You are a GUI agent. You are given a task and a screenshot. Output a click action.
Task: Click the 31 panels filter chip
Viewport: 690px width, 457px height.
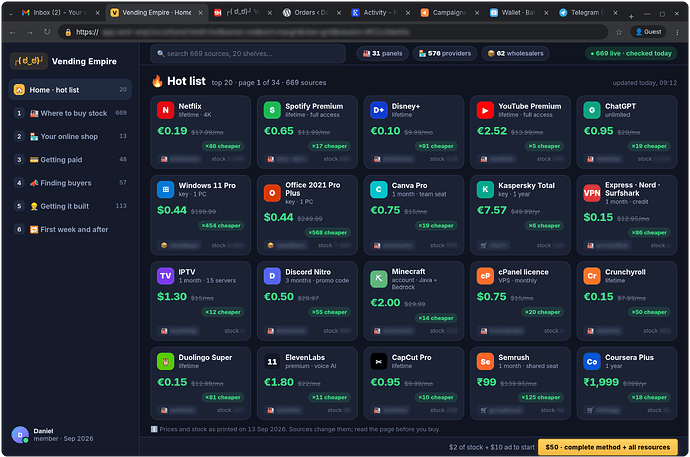tap(382, 54)
